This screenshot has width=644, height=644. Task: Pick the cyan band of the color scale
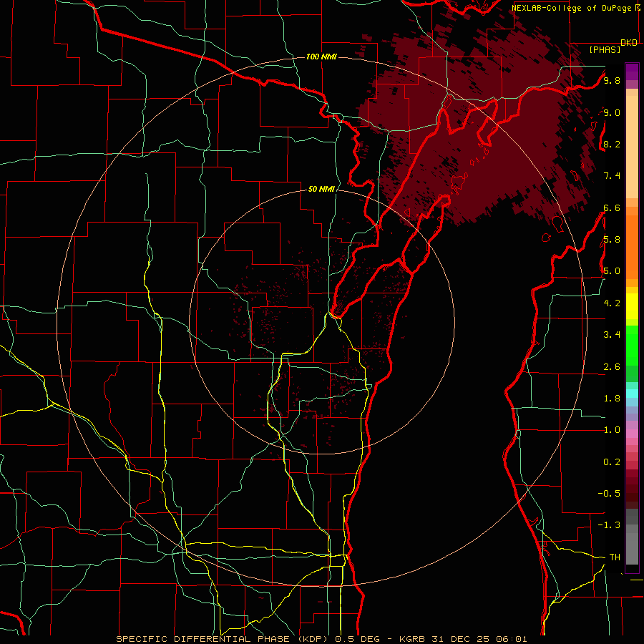(x=632, y=393)
